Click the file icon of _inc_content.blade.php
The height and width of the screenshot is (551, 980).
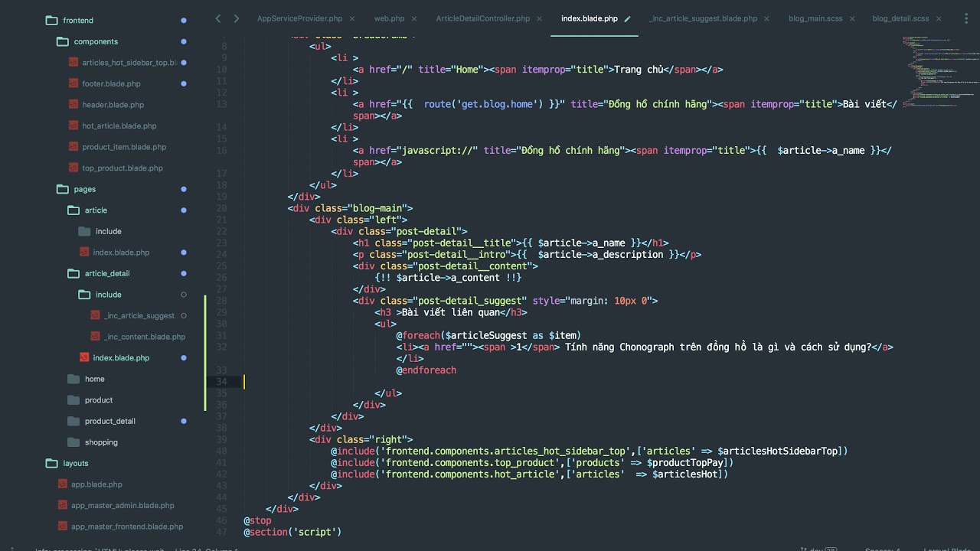96,337
